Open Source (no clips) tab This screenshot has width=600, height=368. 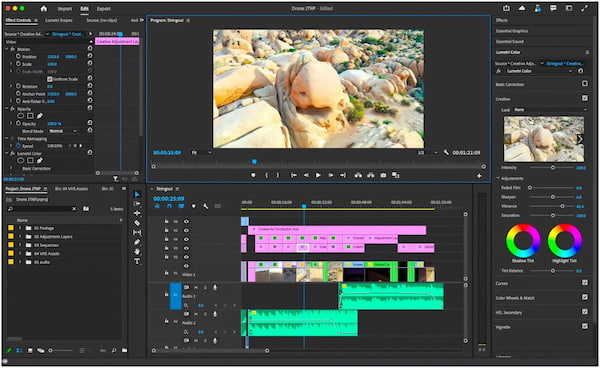click(x=101, y=20)
